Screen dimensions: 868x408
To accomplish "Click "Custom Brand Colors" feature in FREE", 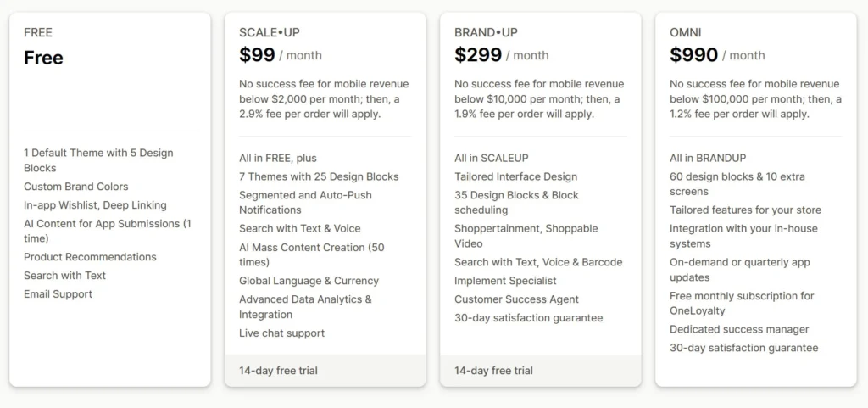I will [x=76, y=187].
